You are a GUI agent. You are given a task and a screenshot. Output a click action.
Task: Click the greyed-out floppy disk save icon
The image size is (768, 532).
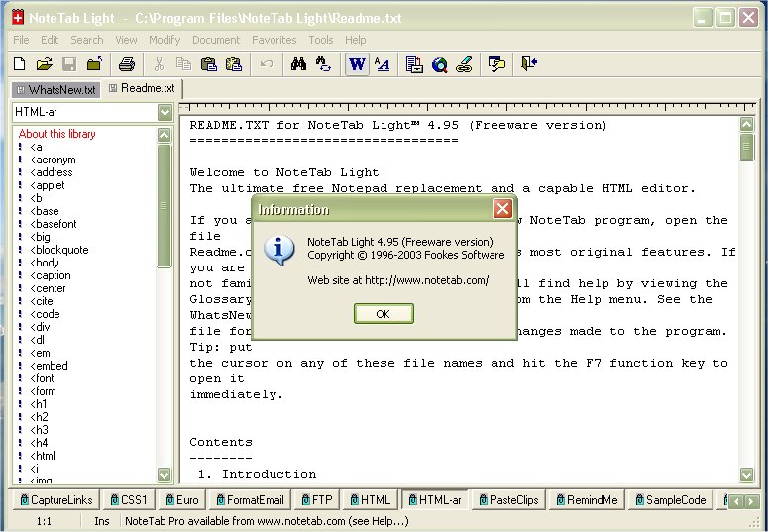click(69, 64)
